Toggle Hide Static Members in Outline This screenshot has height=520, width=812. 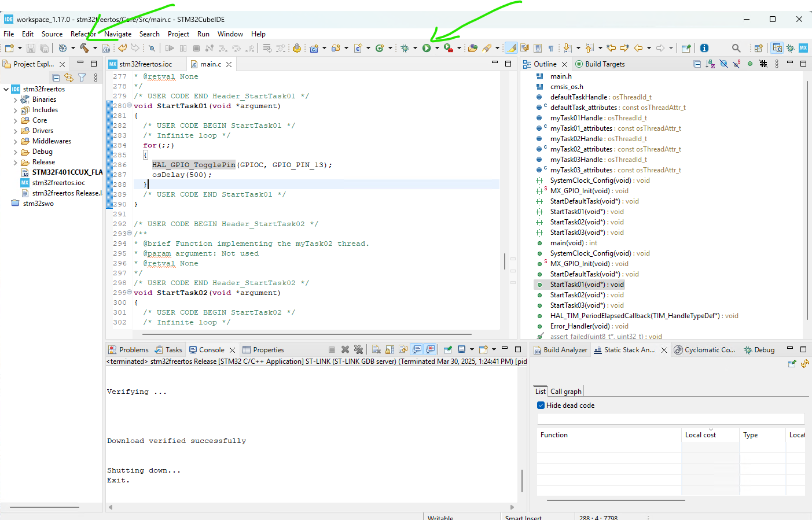click(x=737, y=64)
